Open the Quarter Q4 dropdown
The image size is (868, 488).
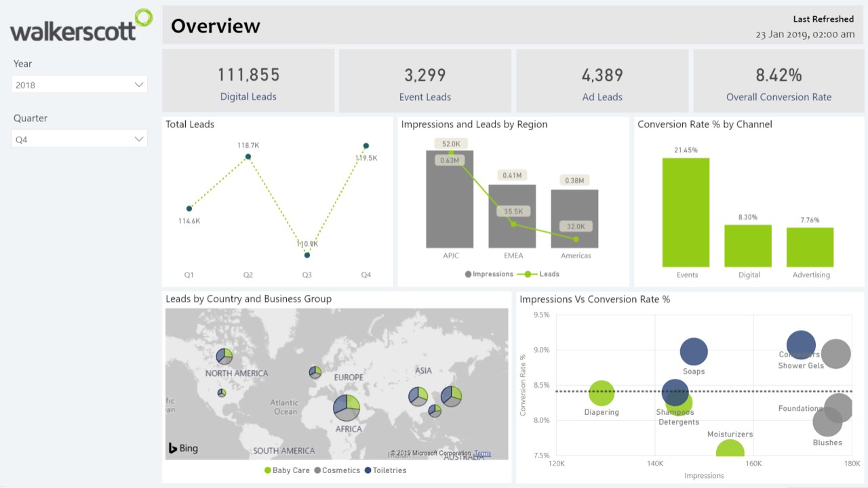tap(79, 139)
